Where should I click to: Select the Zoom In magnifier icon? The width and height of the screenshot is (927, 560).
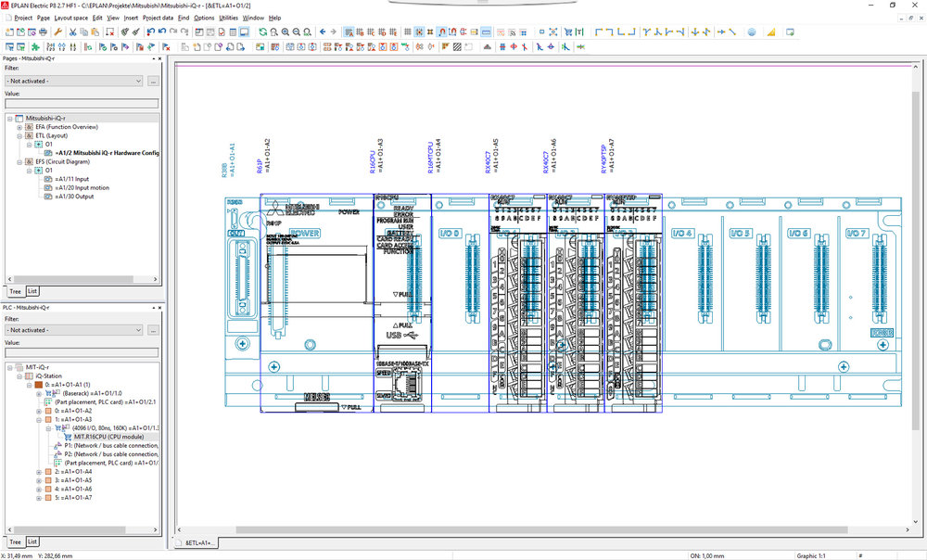point(285,32)
